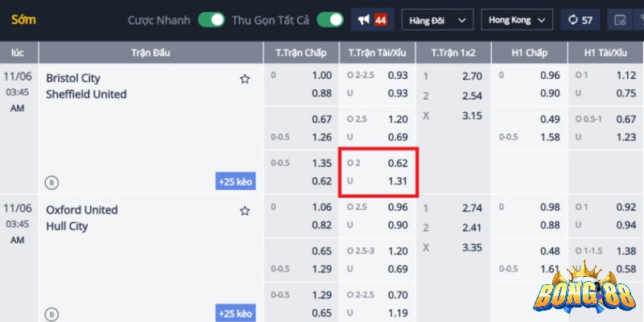This screenshot has height=322, width=644.
Task: Click the trophy icon at top right edge
Action: pos(640,19)
